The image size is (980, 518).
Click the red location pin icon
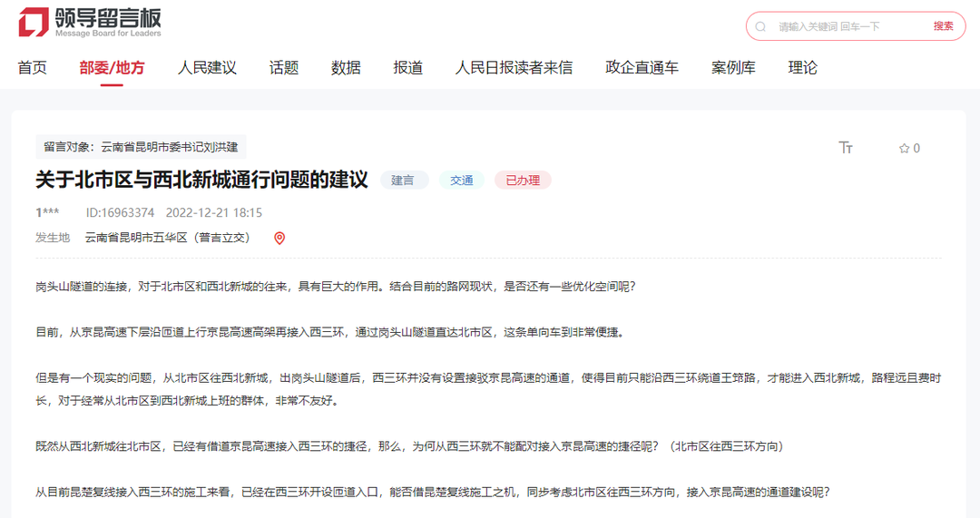(279, 238)
